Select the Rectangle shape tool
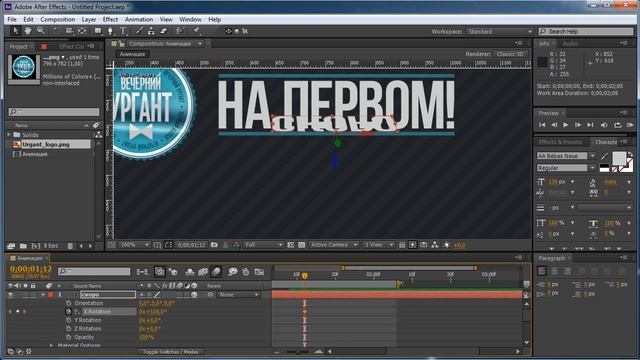Image resolution: width=640 pixels, height=360 pixels. point(98,31)
